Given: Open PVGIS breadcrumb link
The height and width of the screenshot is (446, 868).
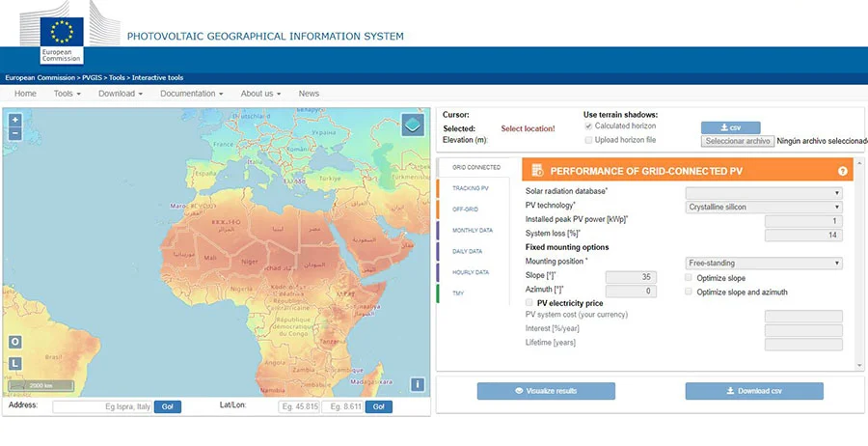Looking at the screenshot, I should click(x=91, y=78).
